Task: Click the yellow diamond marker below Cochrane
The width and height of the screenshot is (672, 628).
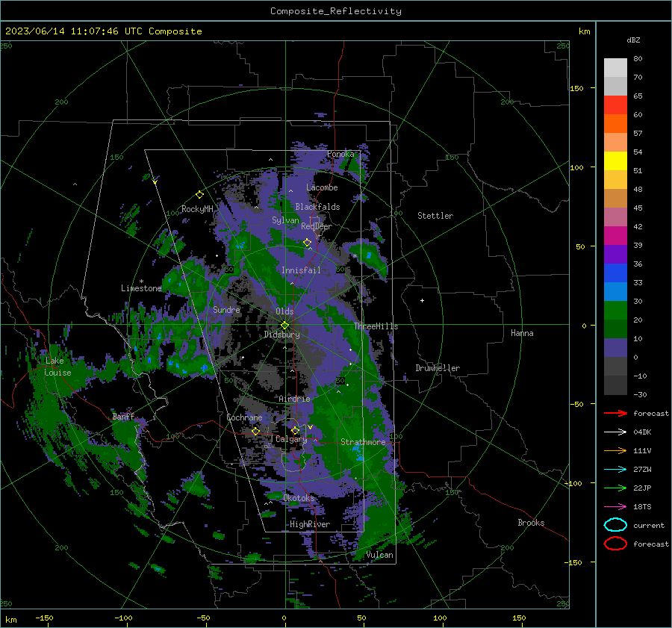Action: pos(255,432)
